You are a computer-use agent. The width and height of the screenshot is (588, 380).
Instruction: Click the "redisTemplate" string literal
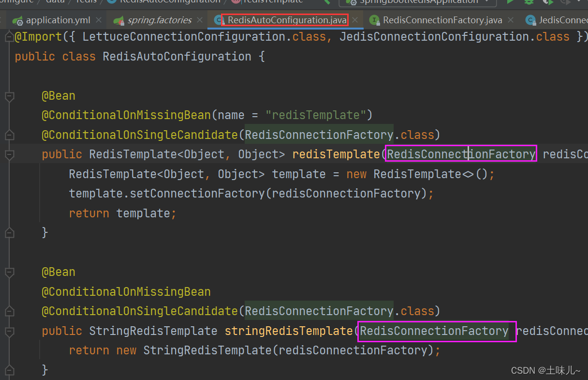[x=316, y=115]
